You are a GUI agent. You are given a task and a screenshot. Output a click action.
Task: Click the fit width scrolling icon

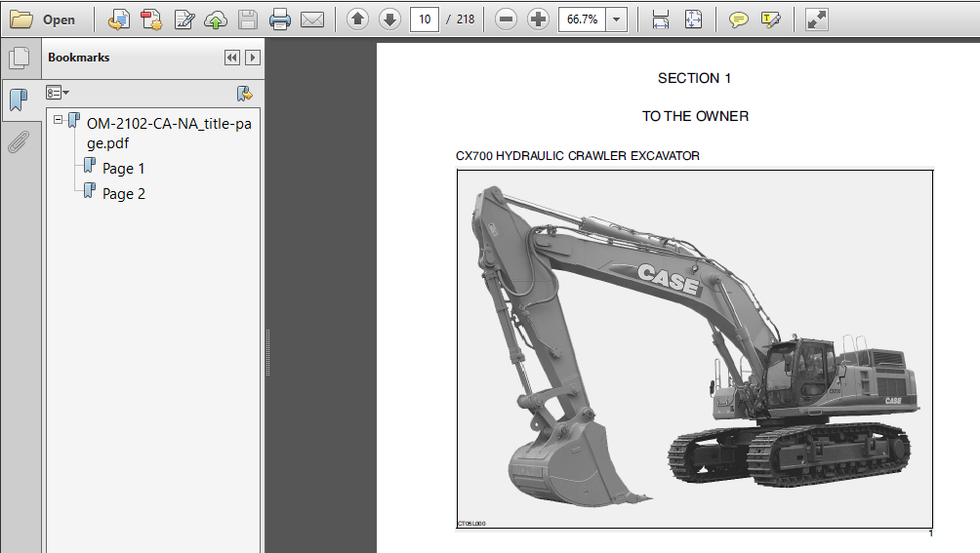661,20
